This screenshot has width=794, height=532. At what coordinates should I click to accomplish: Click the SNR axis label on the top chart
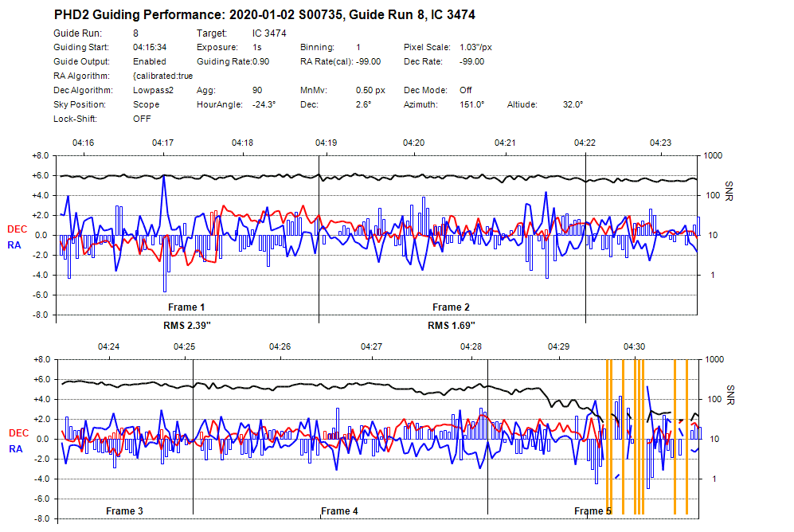729,191
